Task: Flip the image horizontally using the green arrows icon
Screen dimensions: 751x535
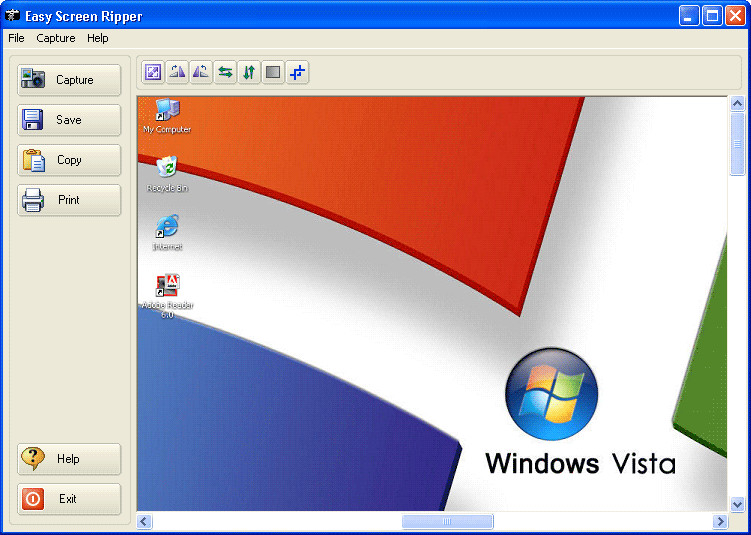Action: (x=225, y=73)
